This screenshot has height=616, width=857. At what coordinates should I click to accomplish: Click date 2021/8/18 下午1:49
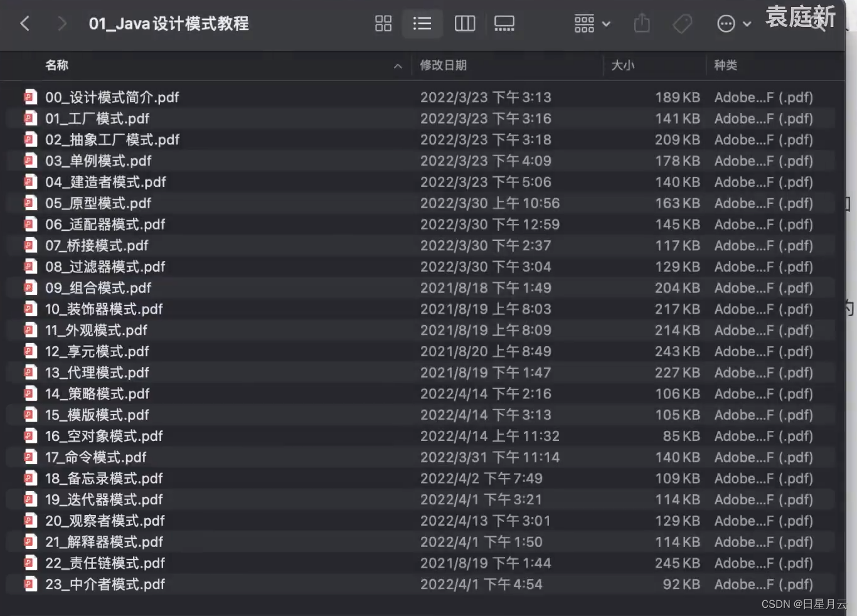(486, 288)
